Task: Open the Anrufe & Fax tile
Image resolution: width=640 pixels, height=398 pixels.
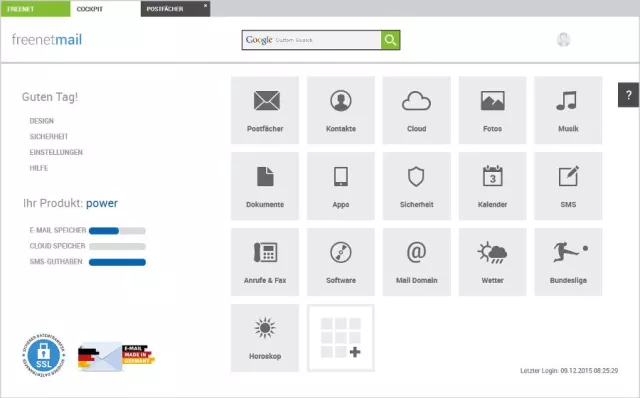Action: click(x=265, y=262)
